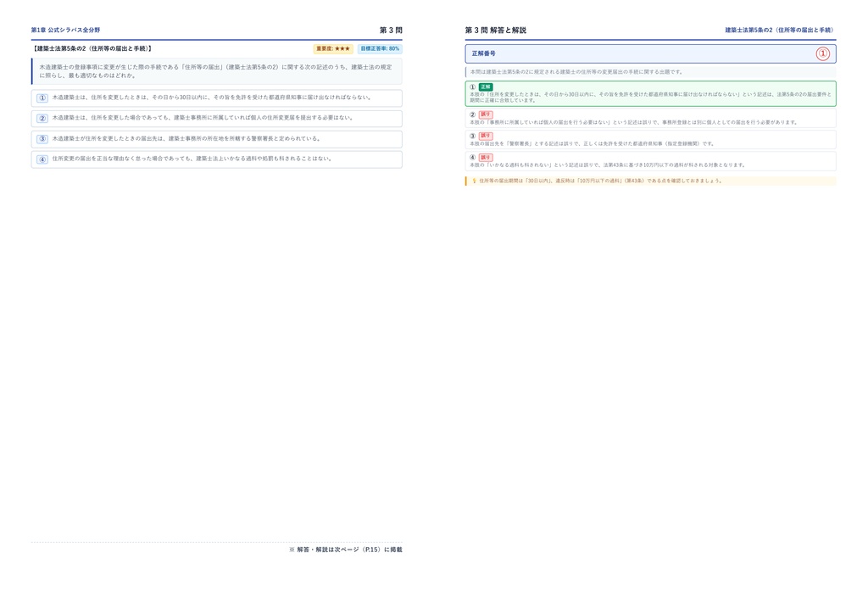Click the yellow tip text starting 住所等の届出期間は
868x614 pixels.
point(601,181)
